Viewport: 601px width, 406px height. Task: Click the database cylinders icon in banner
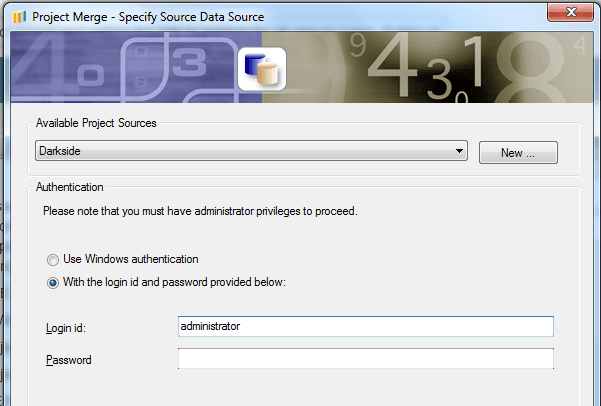click(262, 69)
